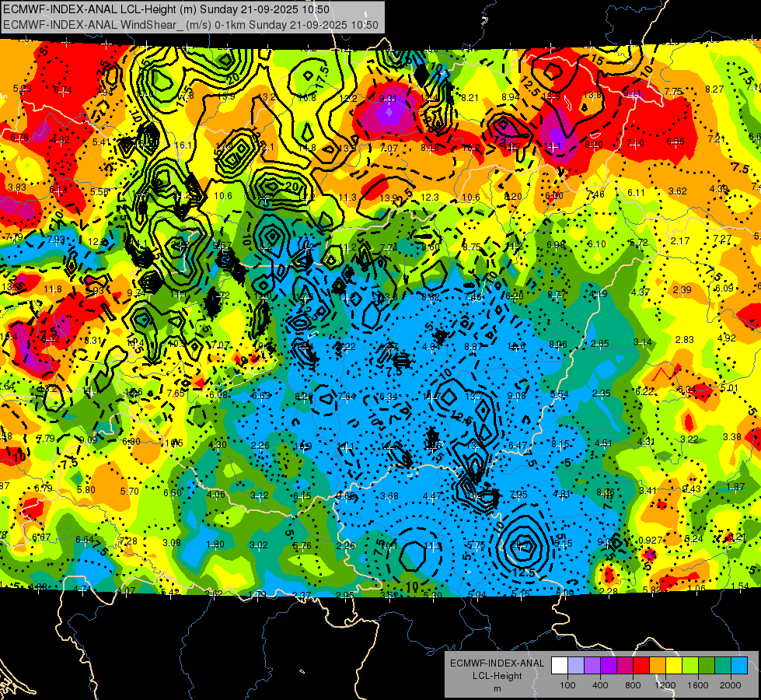The width and height of the screenshot is (761, 700).
Task: Click the medium purple legend swatch
Action: point(592,666)
